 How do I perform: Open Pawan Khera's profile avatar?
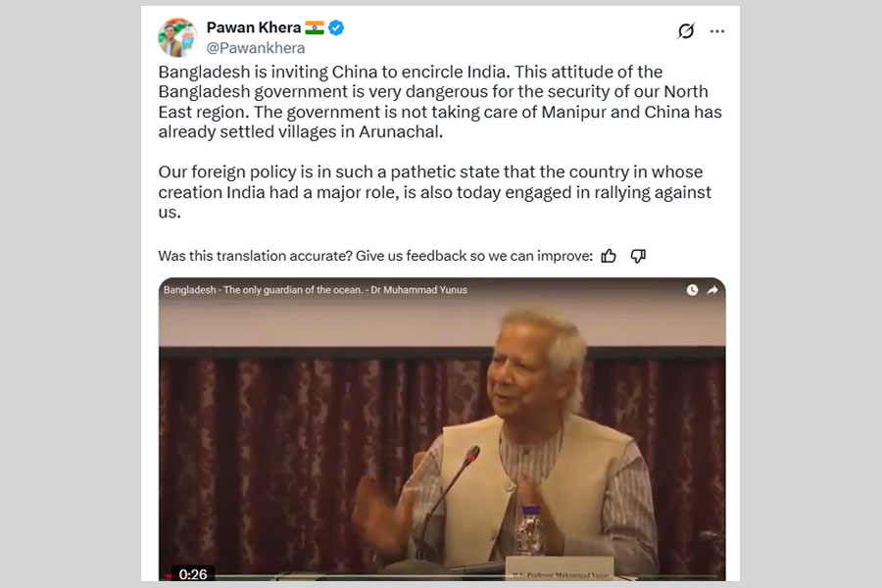[x=177, y=37]
